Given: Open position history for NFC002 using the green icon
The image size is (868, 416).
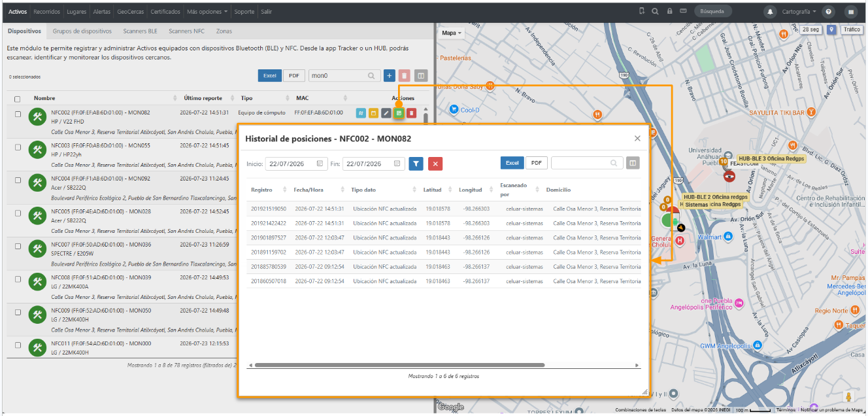Looking at the screenshot, I should (x=399, y=113).
